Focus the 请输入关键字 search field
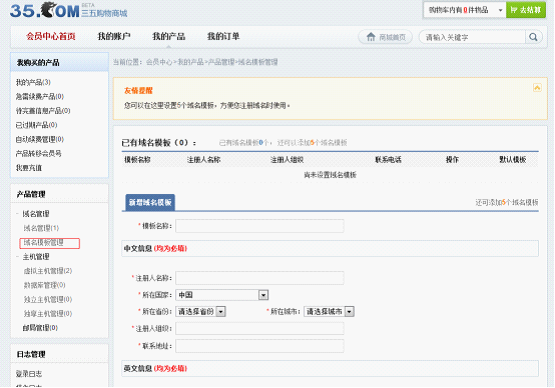 pyautogui.click(x=473, y=37)
